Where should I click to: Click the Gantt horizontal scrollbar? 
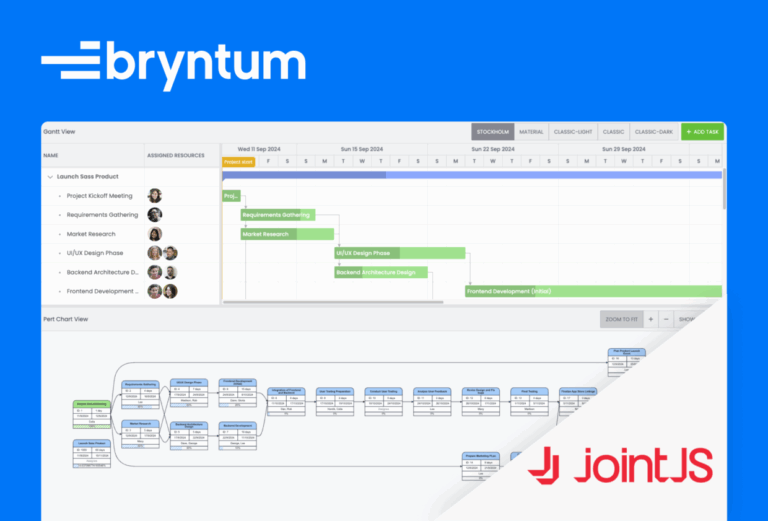point(333,302)
